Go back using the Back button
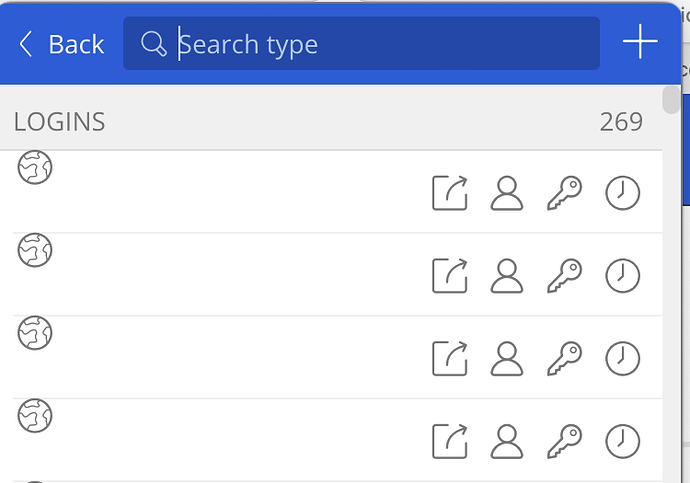 click(62, 44)
